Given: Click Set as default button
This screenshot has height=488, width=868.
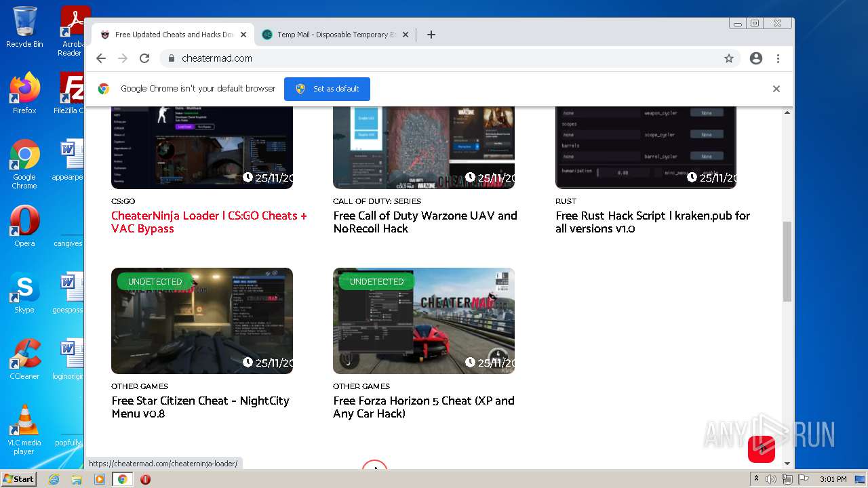Looking at the screenshot, I should (x=327, y=89).
